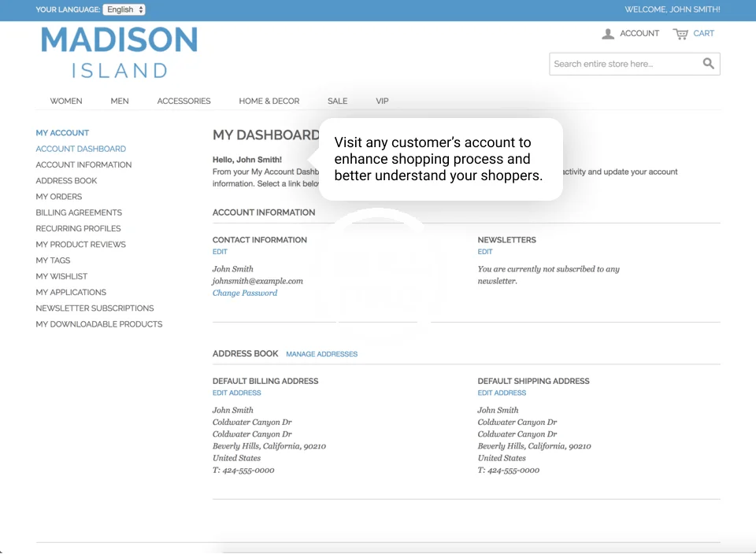The width and height of the screenshot is (756, 554).
Task: Click the Change Password link
Action: pos(245,293)
